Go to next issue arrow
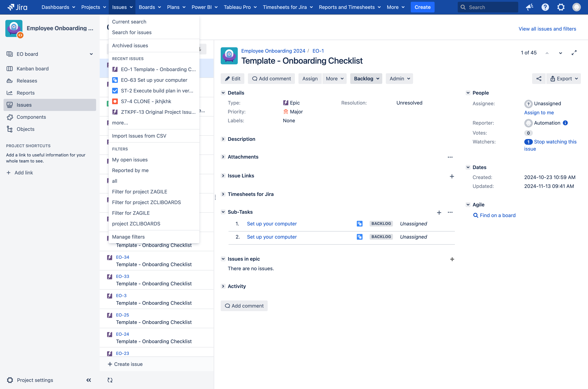 point(560,53)
